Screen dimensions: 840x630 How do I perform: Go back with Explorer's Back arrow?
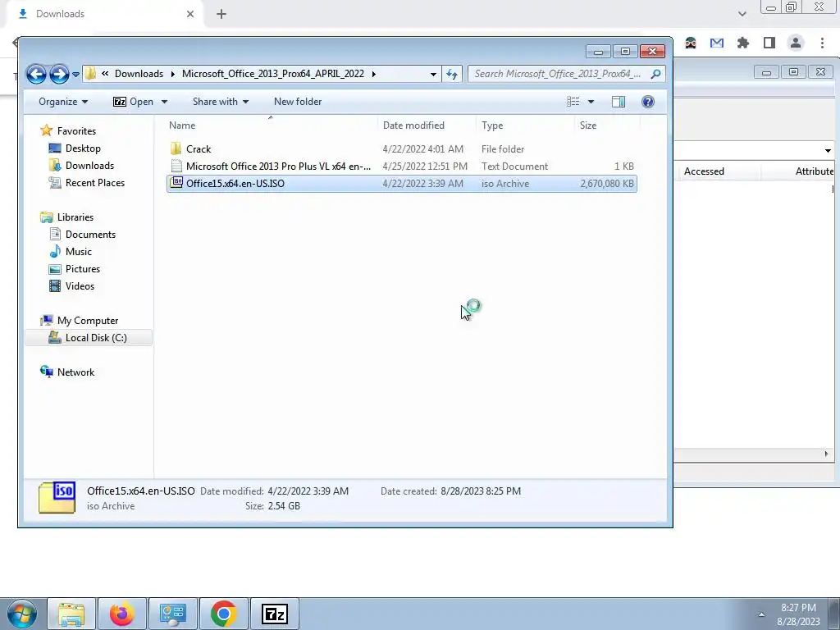coord(36,74)
